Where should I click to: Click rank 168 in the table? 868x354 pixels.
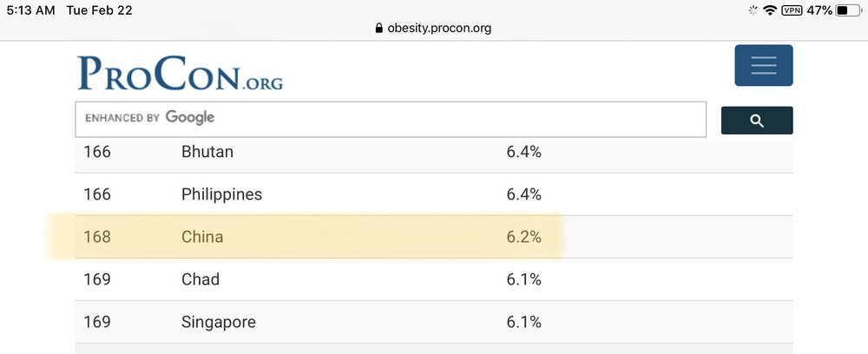(97, 236)
